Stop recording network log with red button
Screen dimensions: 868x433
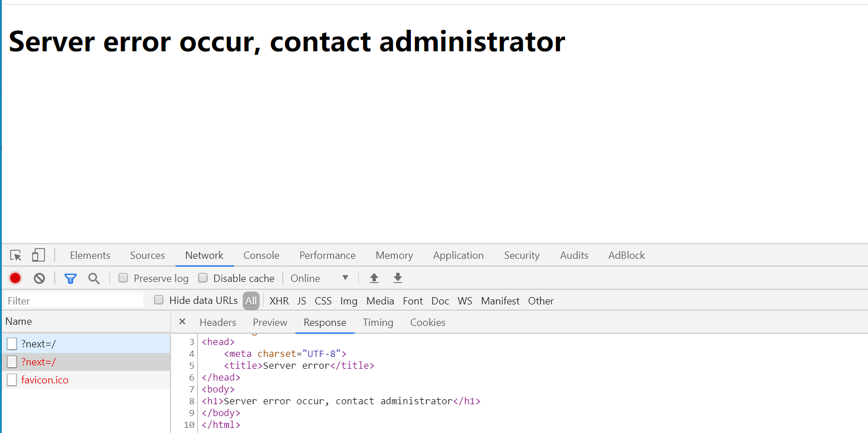point(15,278)
